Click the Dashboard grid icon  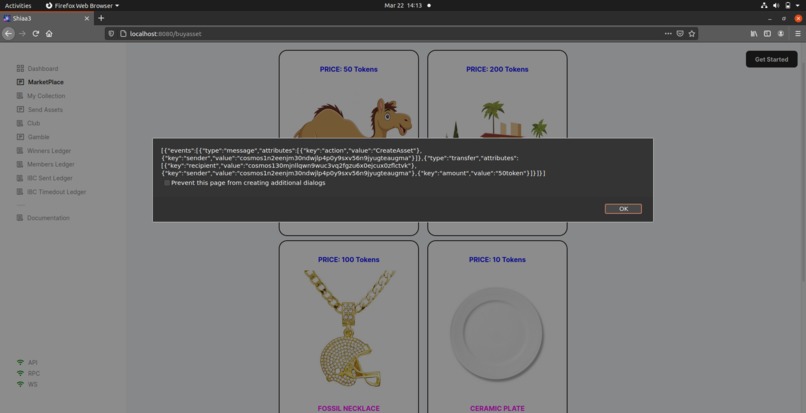(x=20, y=68)
